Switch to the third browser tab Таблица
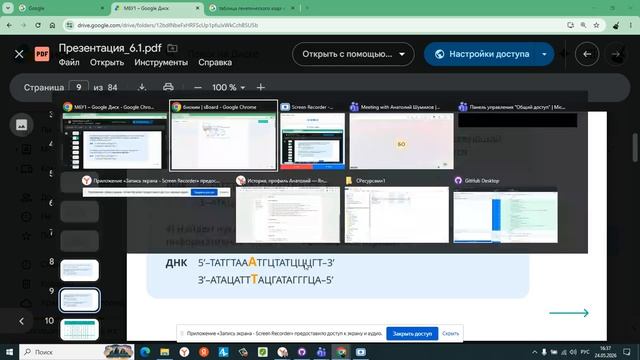640x360 pixels. [252, 8]
